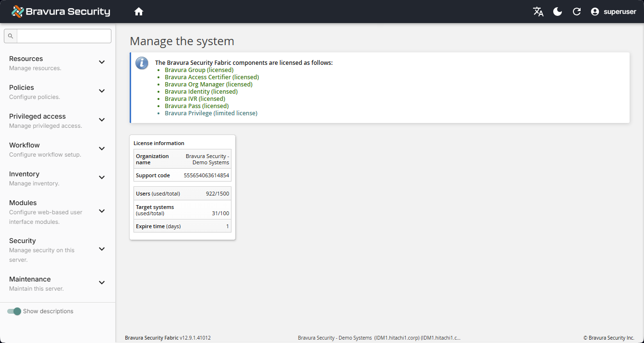644x343 pixels.
Task: Click the language selection icon
Action: pyautogui.click(x=538, y=12)
